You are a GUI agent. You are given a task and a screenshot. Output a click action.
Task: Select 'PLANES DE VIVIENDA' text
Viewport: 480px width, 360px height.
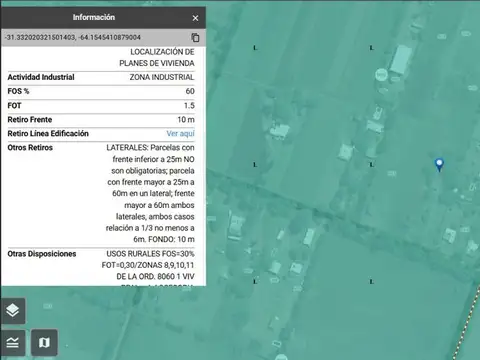[157, 63]
